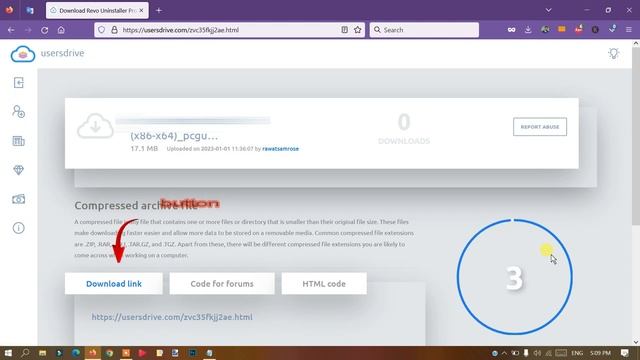This screenshot has height=360, width=640.
Task: Launch Microsoft Edge from the taskbar
Action: pos(76,353)
